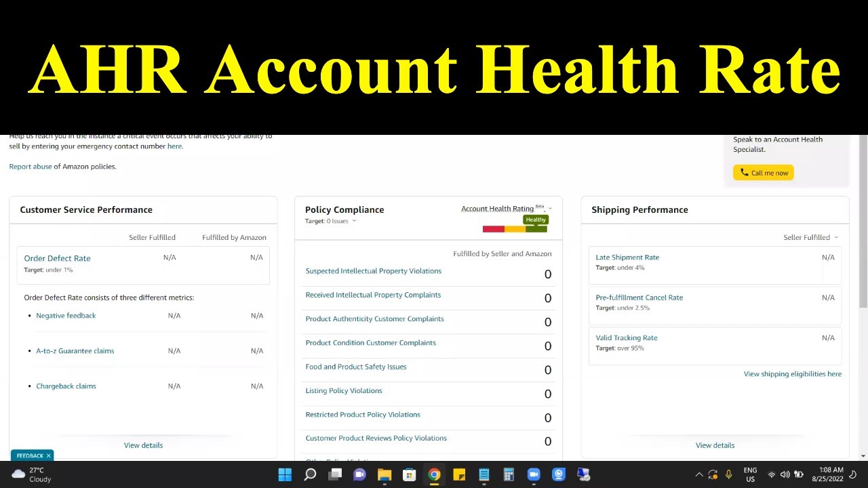The width and height of the screenshot is (868, 488).
Task: Click the battery status tray icon
Action: click(799, 474)
